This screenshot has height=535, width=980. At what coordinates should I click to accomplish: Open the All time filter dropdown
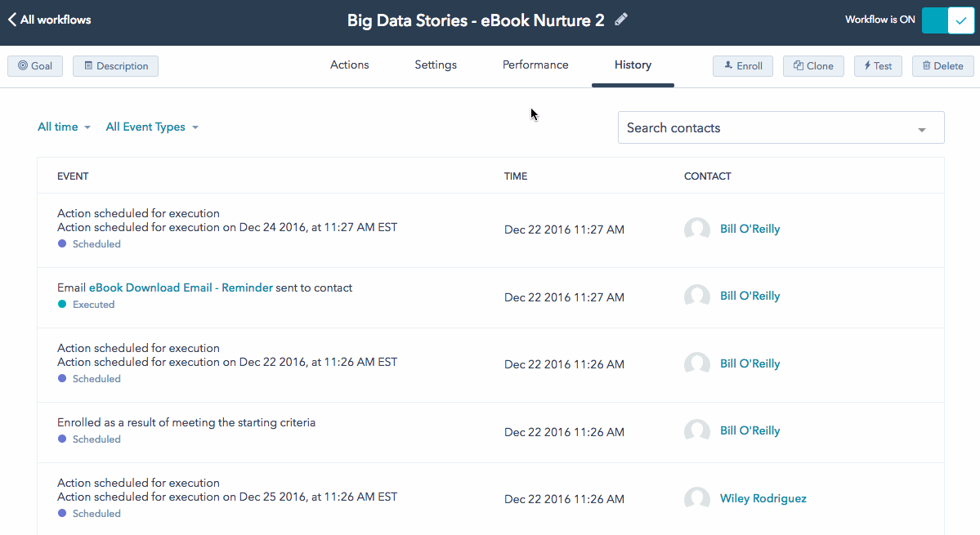(64, 127)
